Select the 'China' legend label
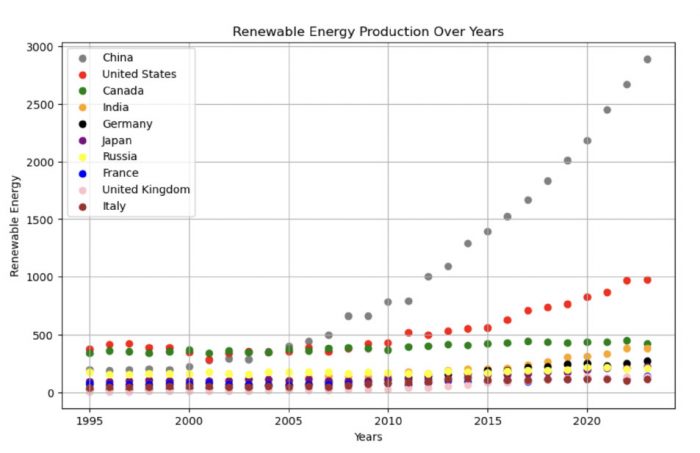 pos(118,58)
